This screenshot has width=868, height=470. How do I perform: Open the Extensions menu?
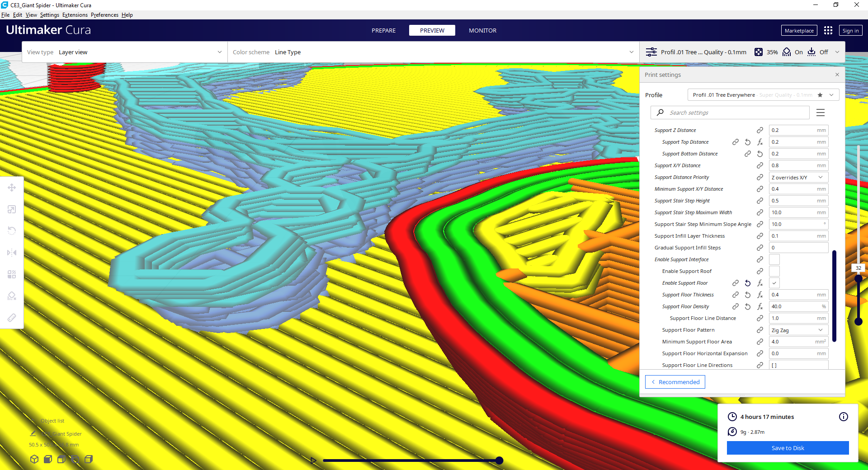75,15
